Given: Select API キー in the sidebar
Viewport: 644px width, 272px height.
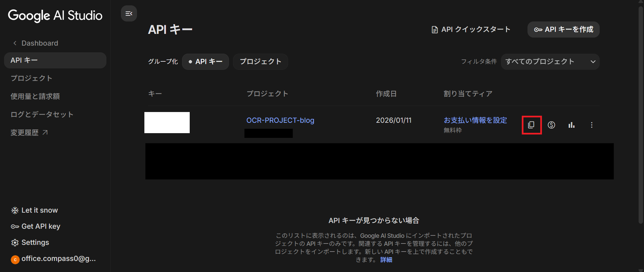Looking at the screenshot, I should point(55,60).
